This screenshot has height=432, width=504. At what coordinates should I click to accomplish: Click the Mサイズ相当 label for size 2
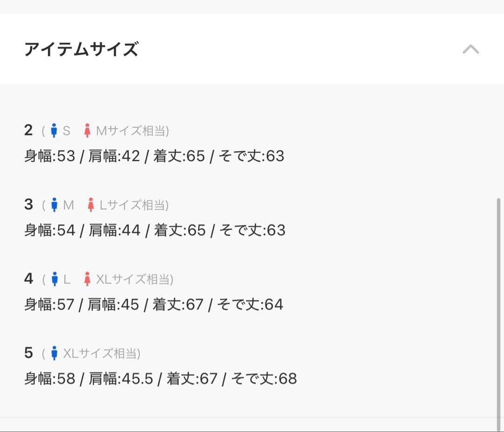132,131
